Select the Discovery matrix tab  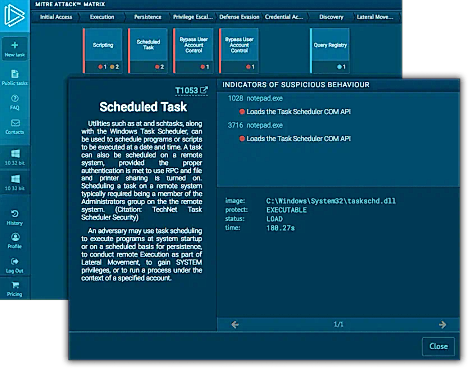pos(331,17)
